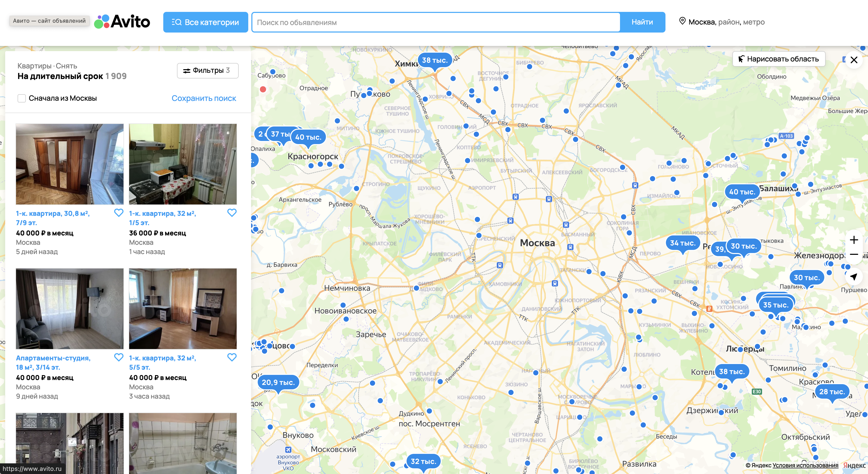Open the Фильтры panel
This screenshot has height=474, width=868.
pyautogui.click(x=207, y=71)
